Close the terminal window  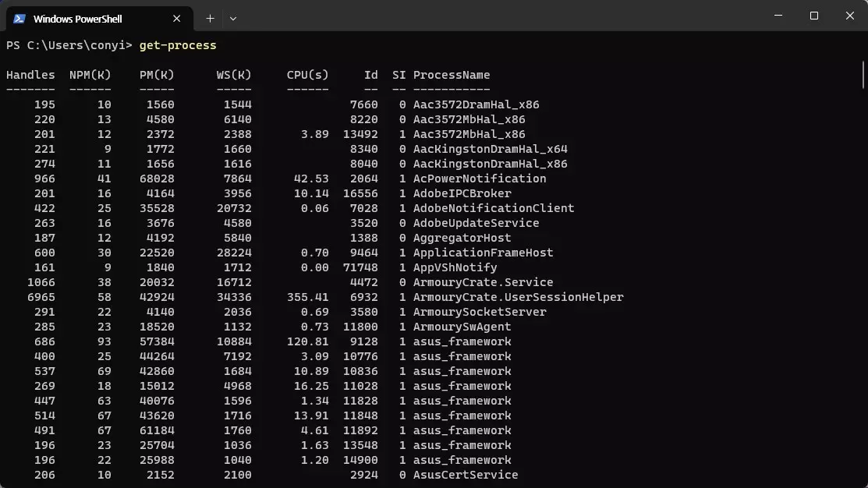click(850, 16)
